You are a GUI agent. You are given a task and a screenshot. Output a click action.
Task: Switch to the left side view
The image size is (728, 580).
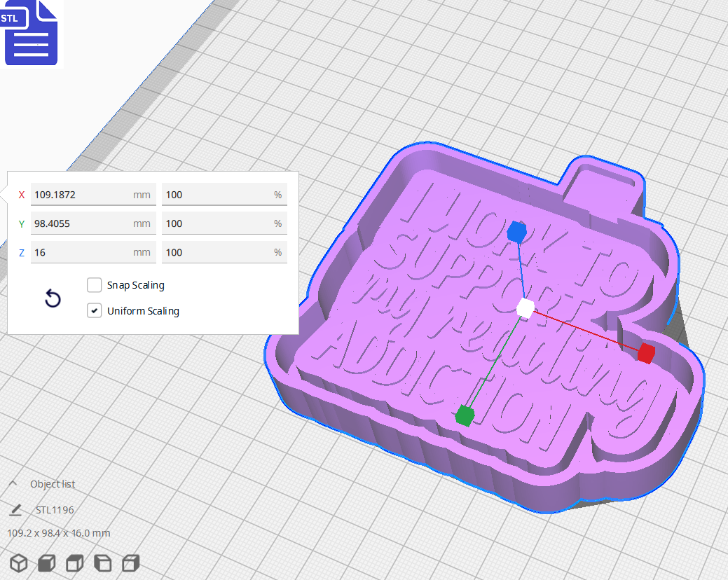(x=102, y=563)
